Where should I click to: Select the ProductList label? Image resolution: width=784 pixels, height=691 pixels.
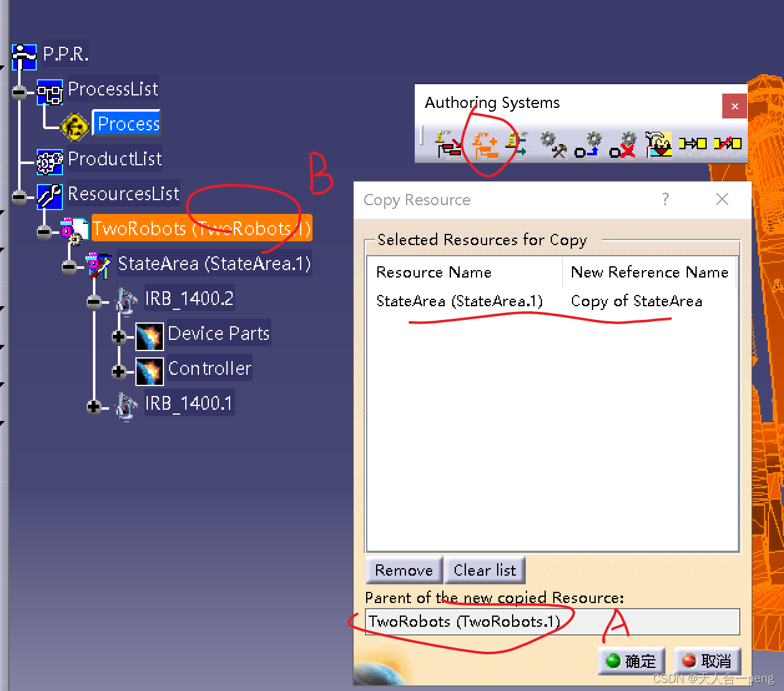(115, 158)
